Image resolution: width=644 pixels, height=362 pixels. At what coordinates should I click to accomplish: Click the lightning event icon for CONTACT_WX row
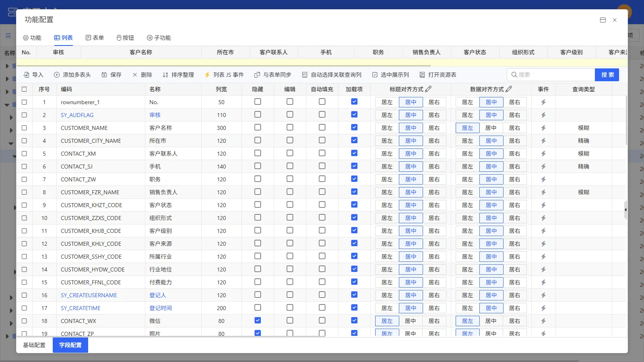click(543, 321)
